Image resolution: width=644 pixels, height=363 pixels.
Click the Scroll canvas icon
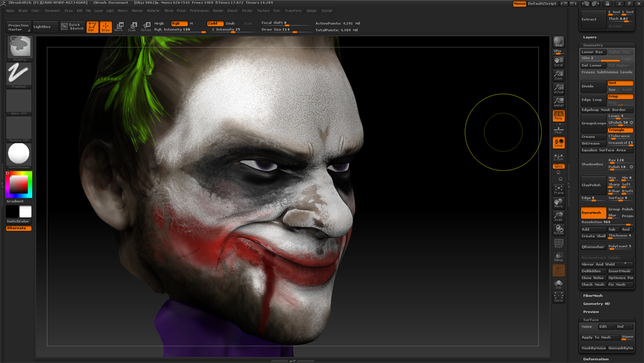coord(559,61)
